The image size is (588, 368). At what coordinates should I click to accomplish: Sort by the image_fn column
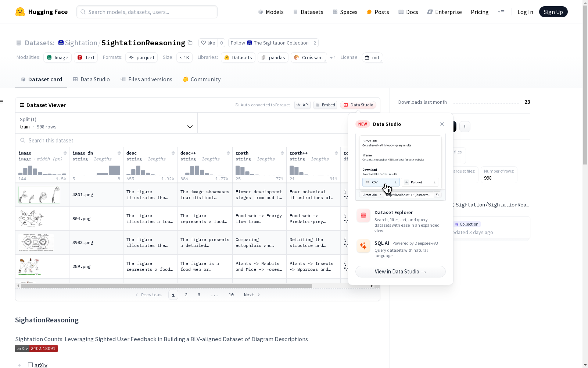coord(119,153)
